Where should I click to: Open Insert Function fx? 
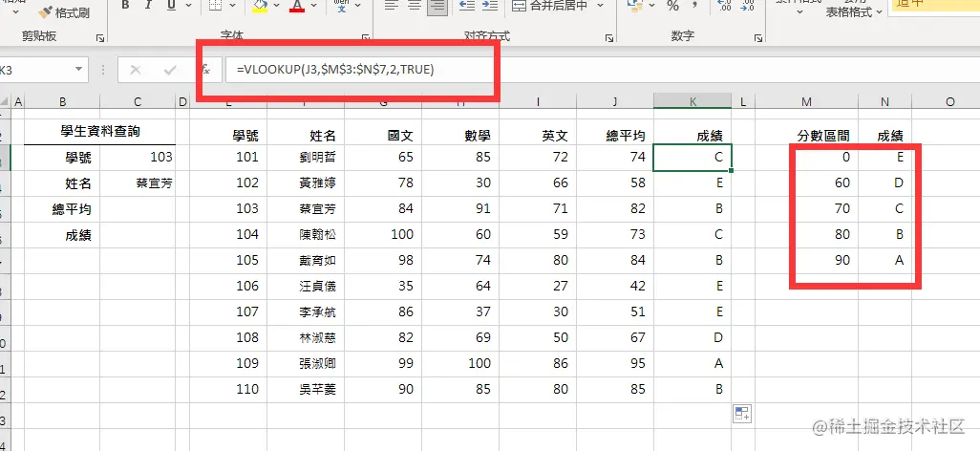[x=206, y=70]
